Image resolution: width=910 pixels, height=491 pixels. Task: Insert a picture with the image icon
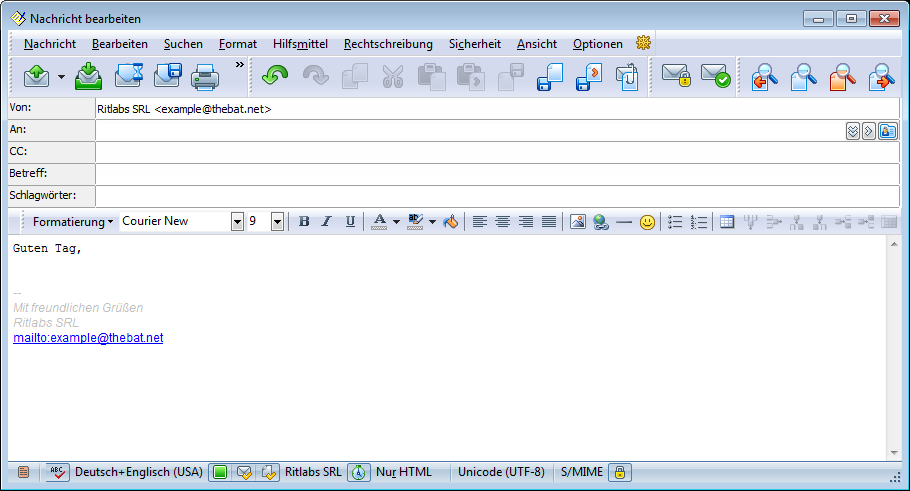coord(577,222)
